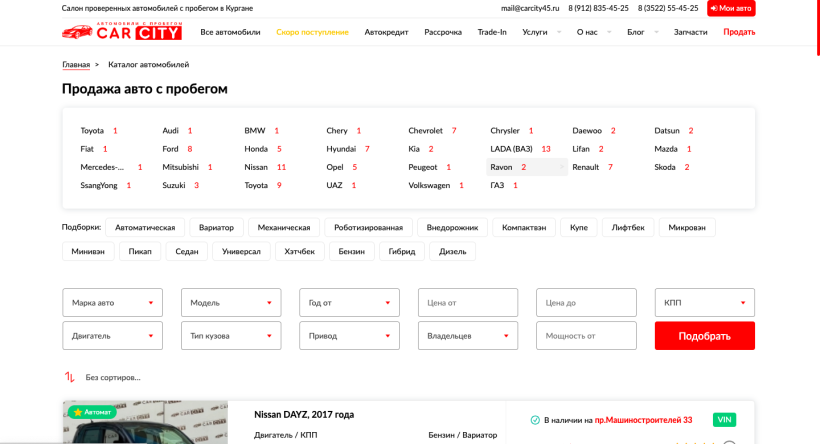820x444 pixels.
Task: Select the Микровэн filter chip
Action: 687,227
